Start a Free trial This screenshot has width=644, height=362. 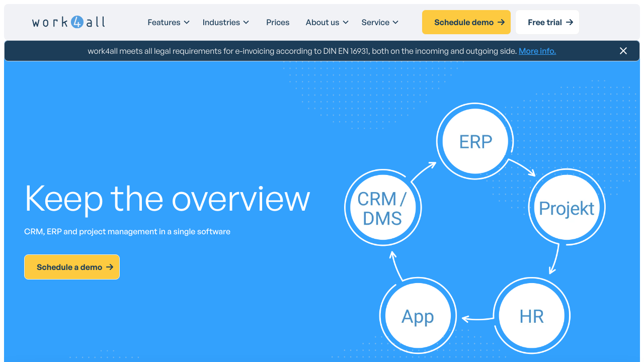click(x=547, y=22)
